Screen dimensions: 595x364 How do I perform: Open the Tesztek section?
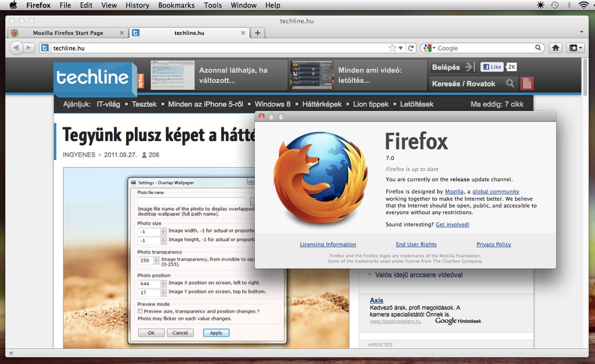[x=144, y=104]
